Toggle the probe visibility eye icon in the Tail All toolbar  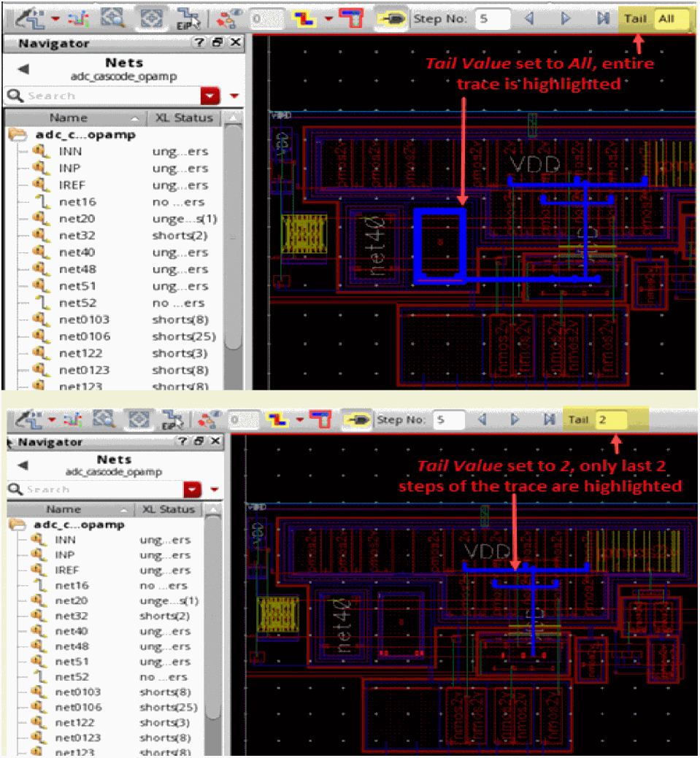(x=228, y=18)
